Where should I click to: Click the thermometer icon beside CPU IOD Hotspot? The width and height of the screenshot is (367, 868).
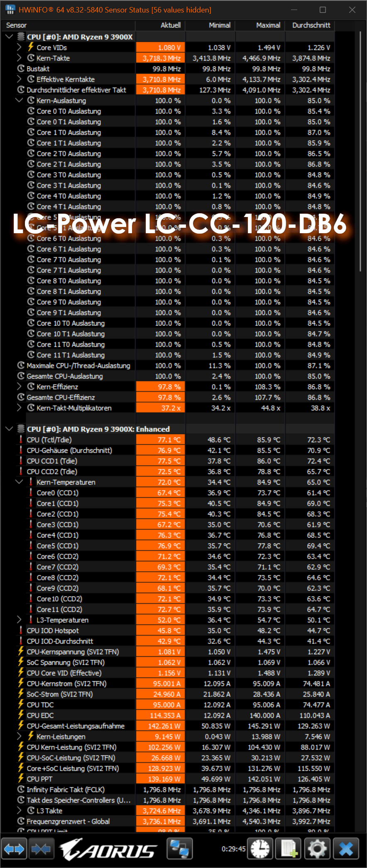click(x=21, y=631)
